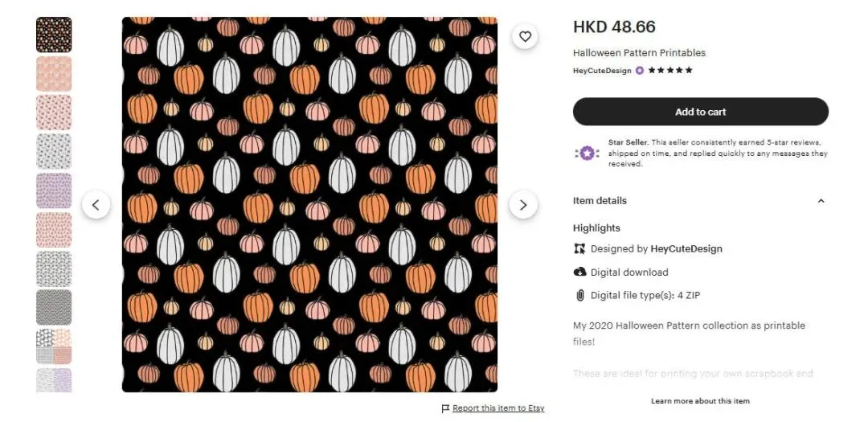Go to the previous product image
This screenshot has height=422, width=868.
pyautogui.click(x=96, y=205)
